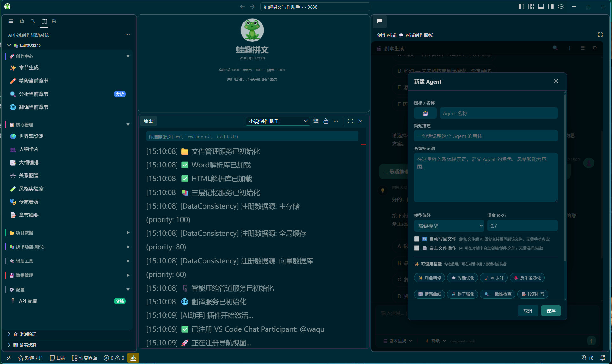Toggle the bottom panel layout icon
This screenshot has height=364, width=612.
(541, 7)
